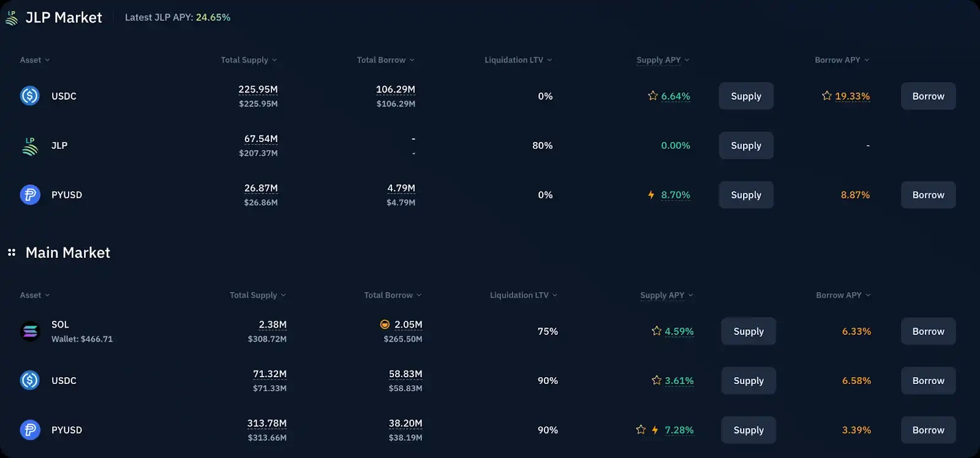The height and width of the screenshot is (458, 980).
Task: Click the grid icon next to Main Market
Action: (12, 252)
